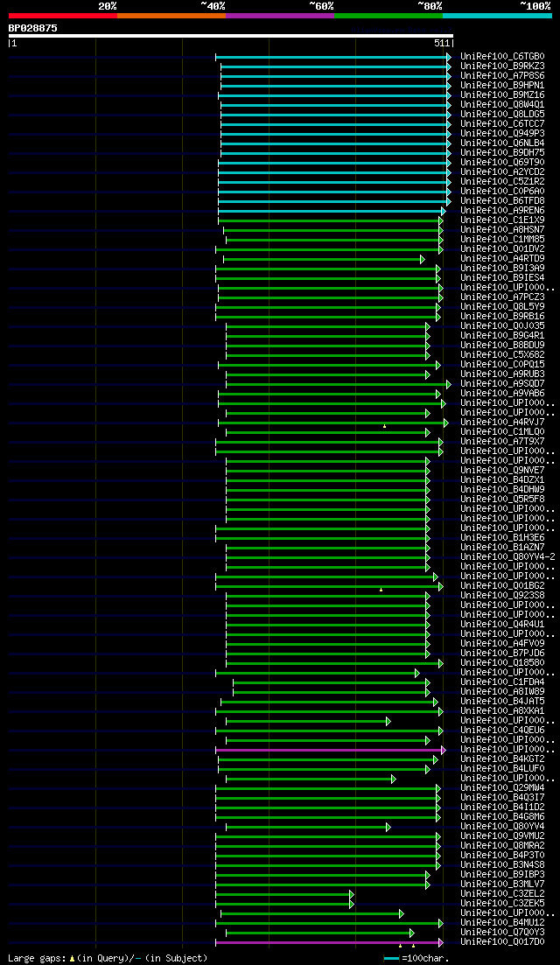
Task: Click the UniRef100_Q18580 label
Action: tap(502, 663)
